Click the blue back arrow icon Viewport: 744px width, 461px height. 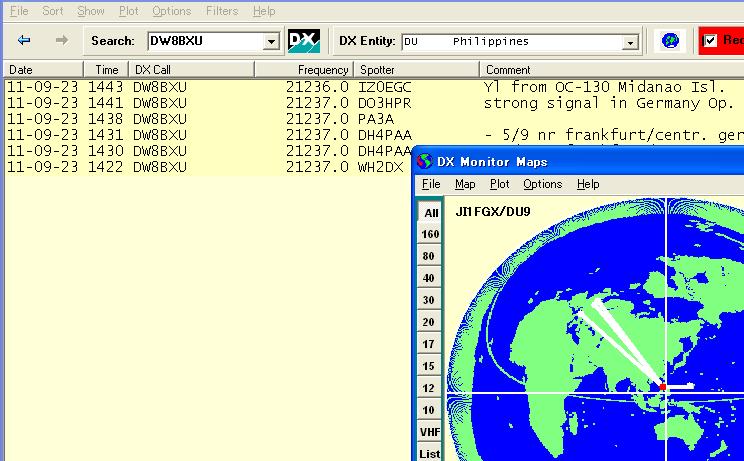coord(24,40)
